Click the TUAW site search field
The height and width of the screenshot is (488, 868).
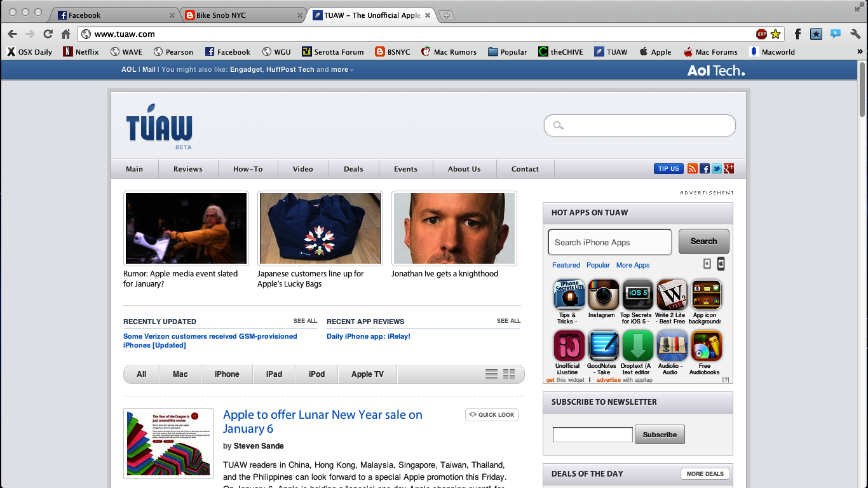point(640,125)
